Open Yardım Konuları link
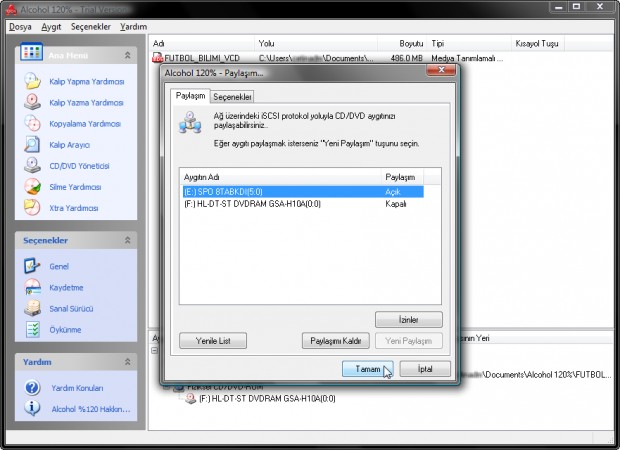The width and height of the screenshot is (620, 450). [x=77, y=388]
